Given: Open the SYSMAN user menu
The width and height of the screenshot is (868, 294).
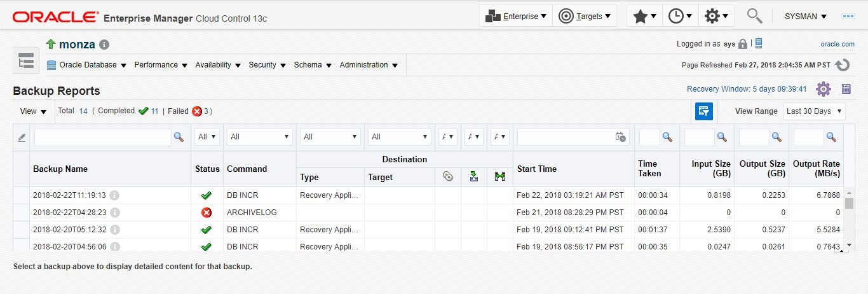Looking at the screenshot, I should [x=806, y=17].
